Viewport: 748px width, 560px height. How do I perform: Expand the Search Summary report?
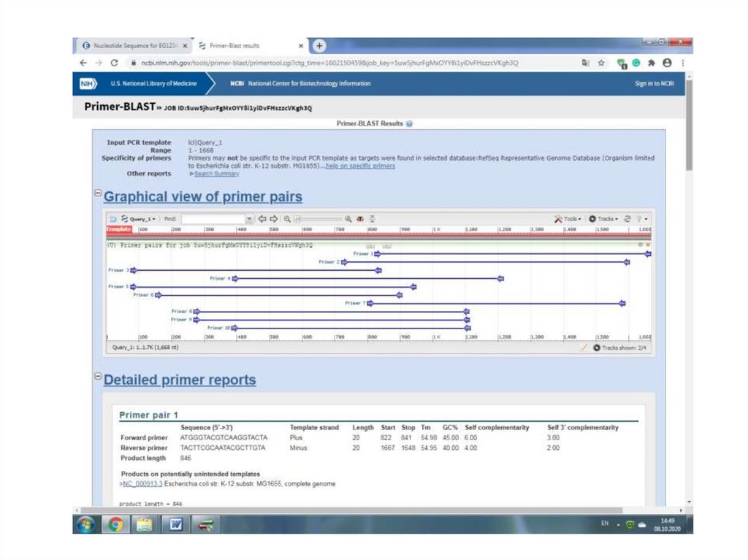215,174
